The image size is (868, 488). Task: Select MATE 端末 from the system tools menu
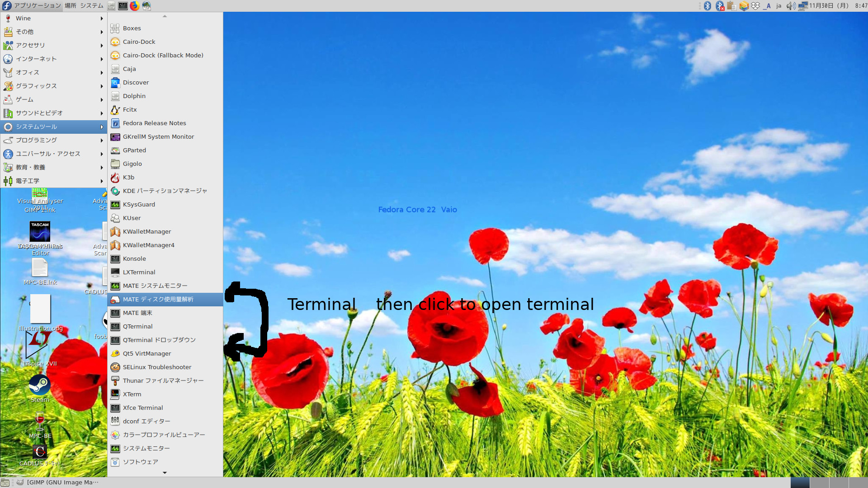(x=137, y=313)
